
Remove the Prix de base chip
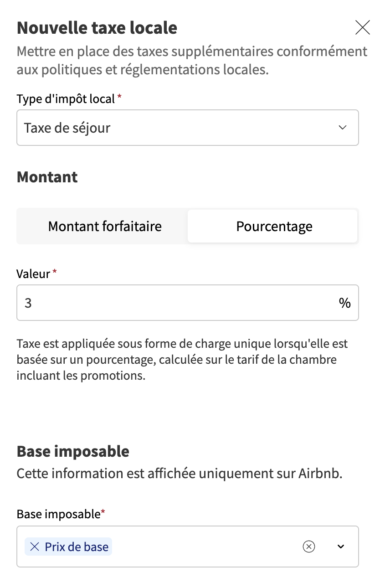(x=34, y=547)
